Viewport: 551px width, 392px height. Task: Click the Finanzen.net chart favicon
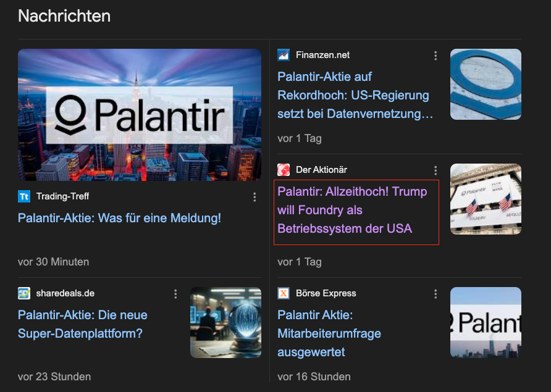pyautogui.click(x=284, y=55)
